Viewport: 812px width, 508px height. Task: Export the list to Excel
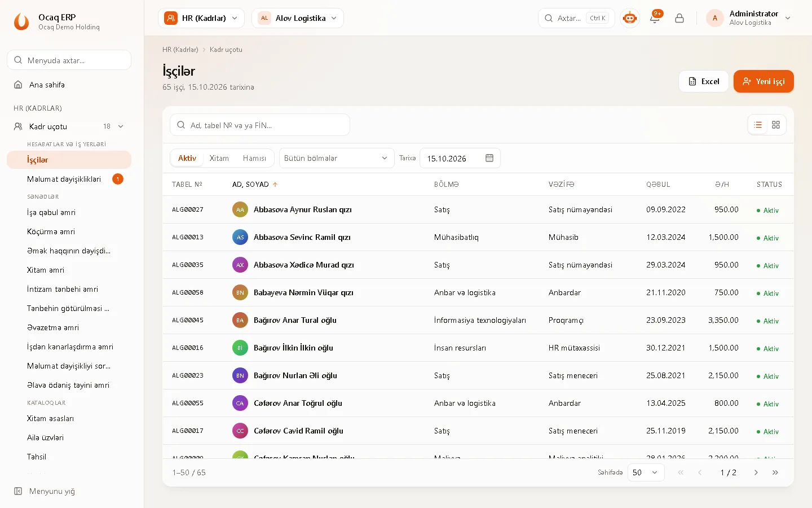(704, 81)
